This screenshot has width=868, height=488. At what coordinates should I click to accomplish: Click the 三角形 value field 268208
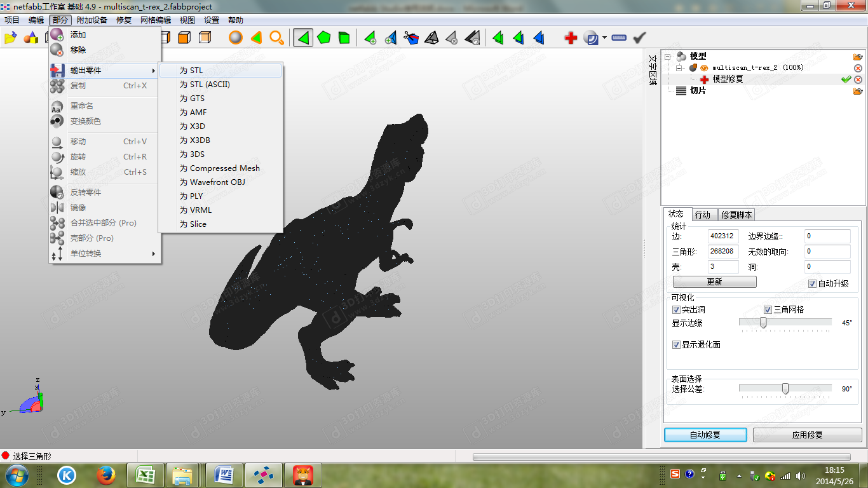pos(723,252)
